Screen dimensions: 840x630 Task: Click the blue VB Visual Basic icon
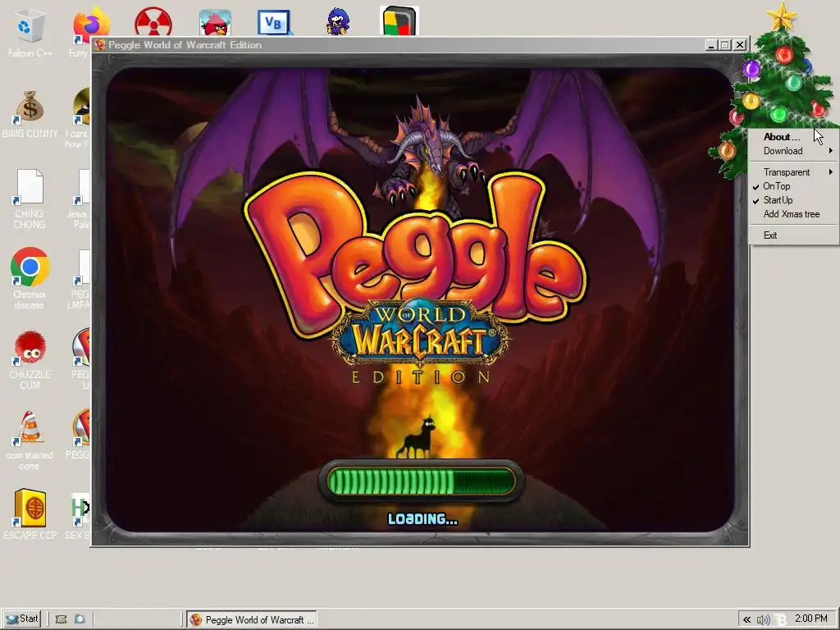coord(273,22)
